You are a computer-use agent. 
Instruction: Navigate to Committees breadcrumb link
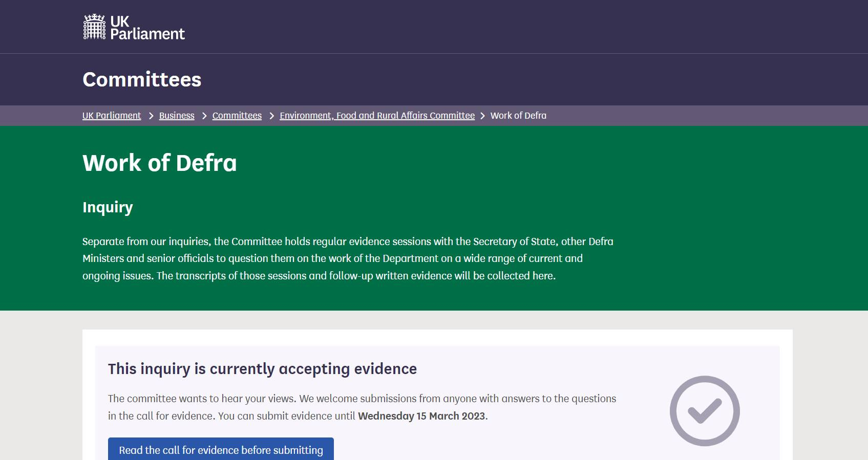pos(237,116)
